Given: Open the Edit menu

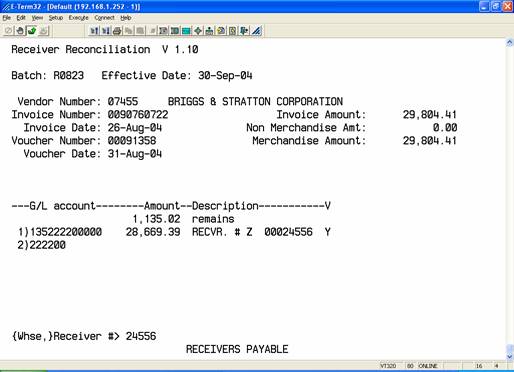Looking at the screenshot, I should 21,18.
